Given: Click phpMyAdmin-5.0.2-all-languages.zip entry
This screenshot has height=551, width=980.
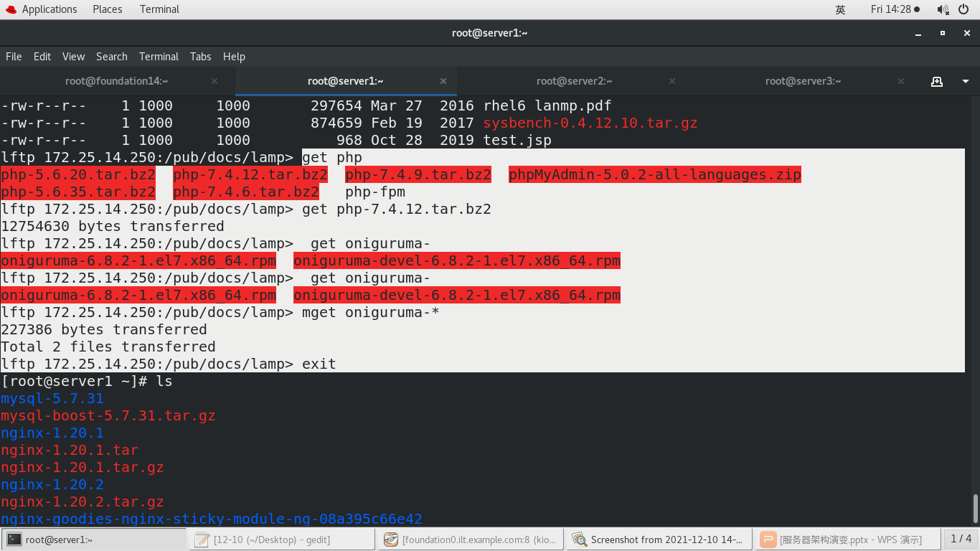Looking at the screenshot, I should pyautogui.click(x=655, y=174).
